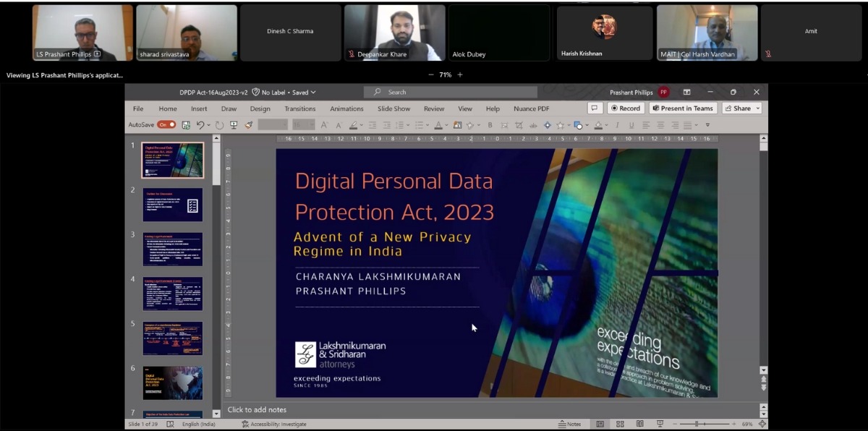
Task: Open the File menu
Action: (x=138, y=108)
